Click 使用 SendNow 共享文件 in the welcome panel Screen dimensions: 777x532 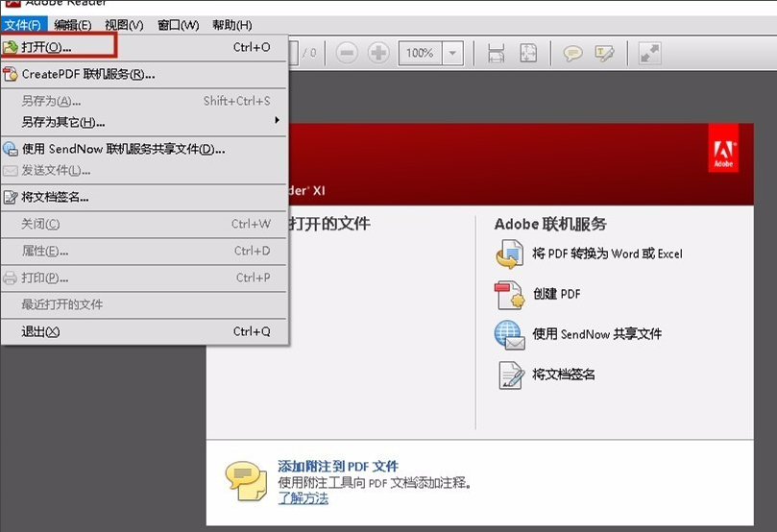click(x=596, y=334)
